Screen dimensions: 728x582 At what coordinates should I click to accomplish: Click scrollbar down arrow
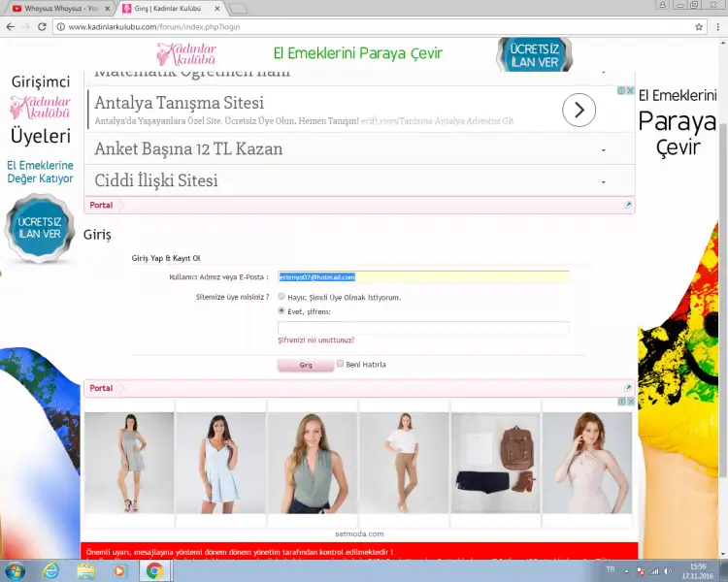click(723, 554)
